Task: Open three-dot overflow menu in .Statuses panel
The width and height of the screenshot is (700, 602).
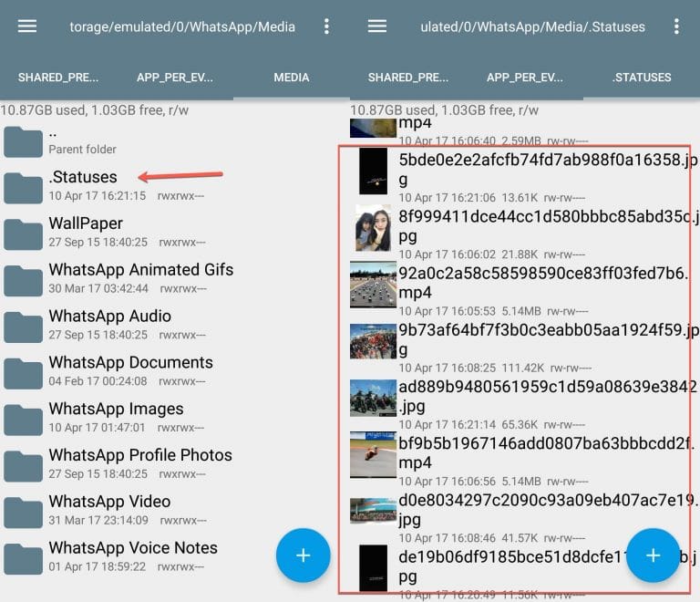Action: click(x=677, y=26)
